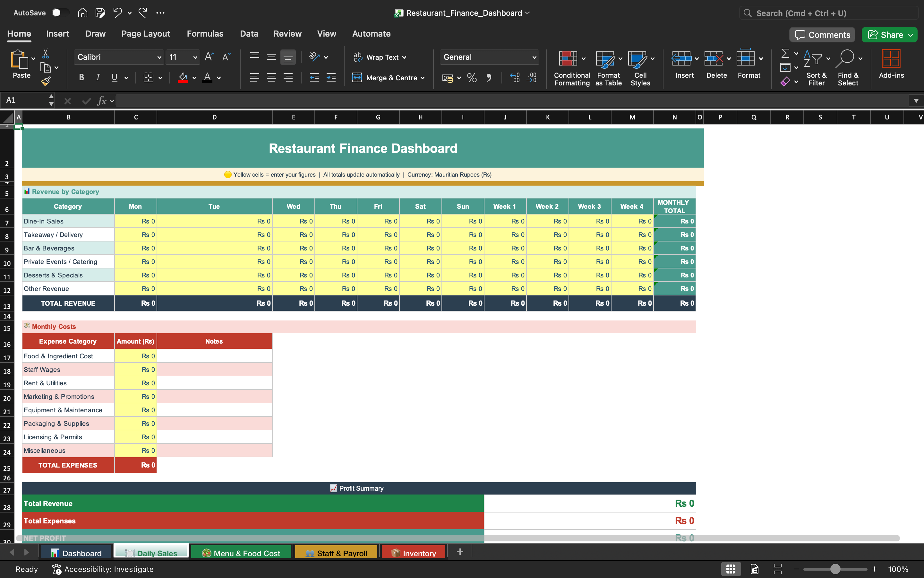Open the Data ribbon tab
Viewport: 924px width, 578px height.
click(249, 34)
